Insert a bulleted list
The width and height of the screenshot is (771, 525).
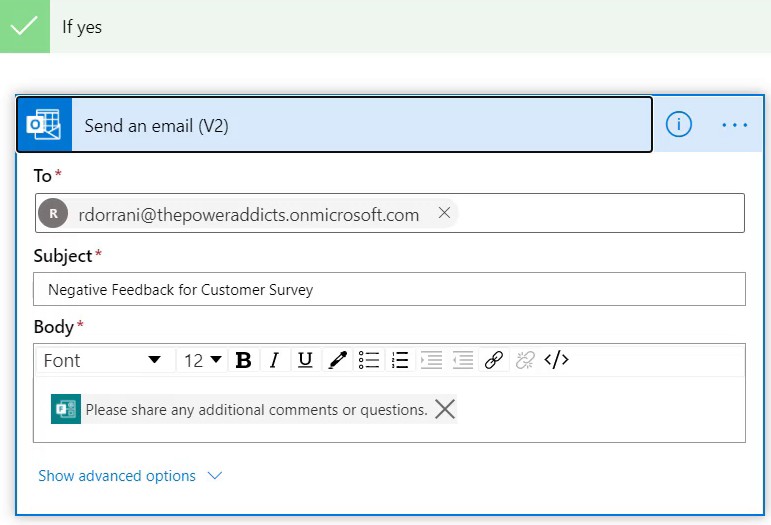(369, 360)
